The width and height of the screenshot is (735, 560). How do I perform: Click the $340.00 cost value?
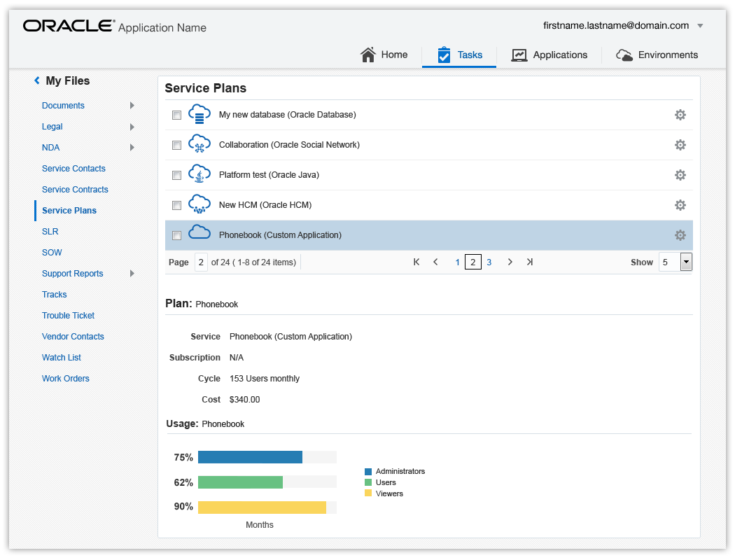pos(245,400)
